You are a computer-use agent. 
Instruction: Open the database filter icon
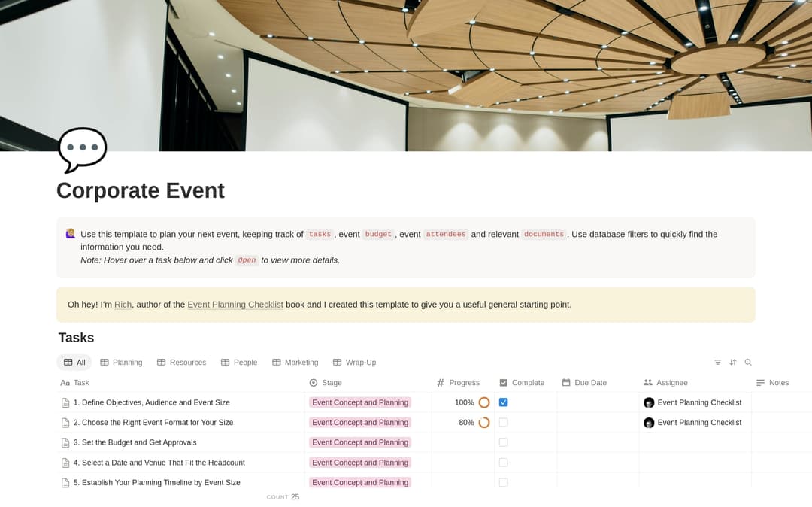click(717, 363)
